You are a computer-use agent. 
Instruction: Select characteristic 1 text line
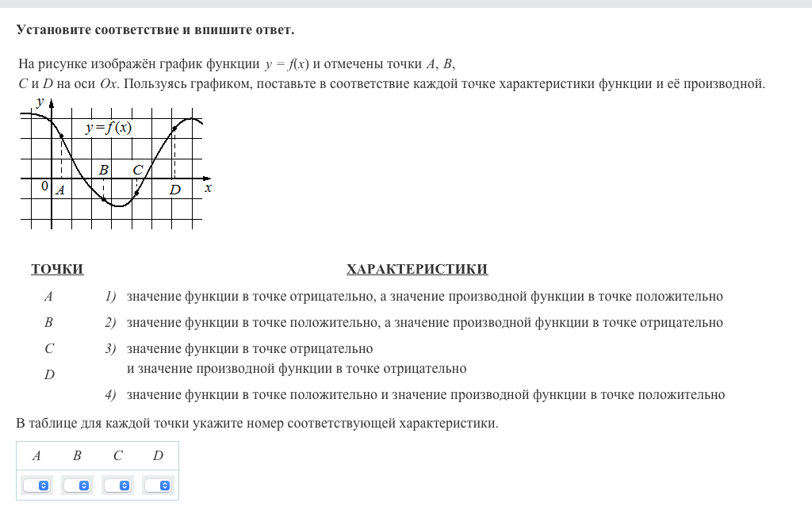[424, 297]
